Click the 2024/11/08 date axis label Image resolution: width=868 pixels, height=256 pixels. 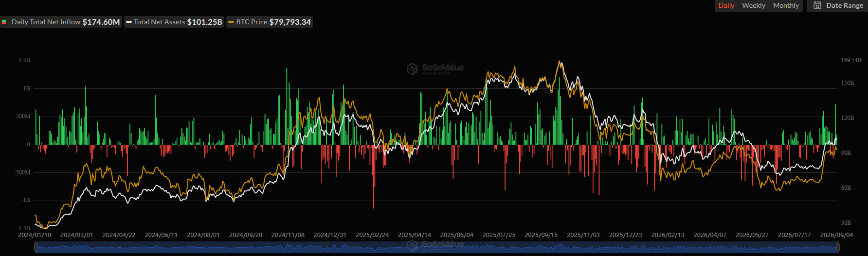click(288, 235)
